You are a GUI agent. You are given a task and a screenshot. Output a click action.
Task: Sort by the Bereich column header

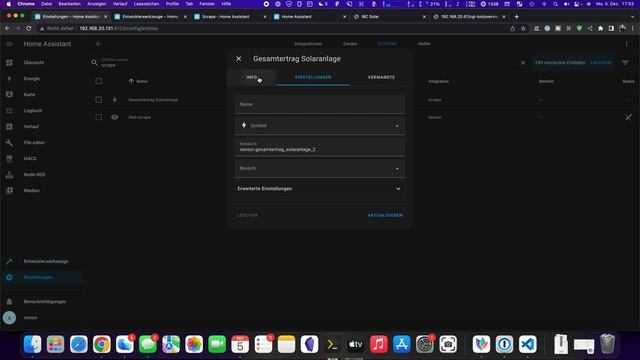[x=546, y=81]
